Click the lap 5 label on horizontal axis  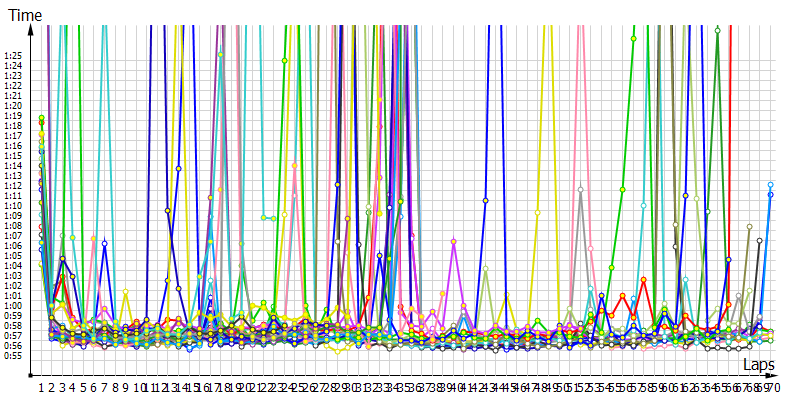pyautogui.click(x=83, y=387)
